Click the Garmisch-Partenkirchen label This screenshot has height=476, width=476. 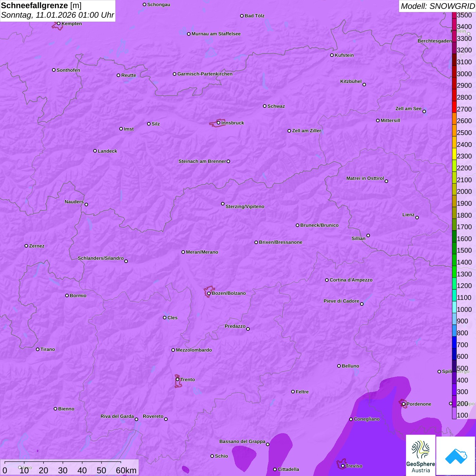[x=205, y=74]
